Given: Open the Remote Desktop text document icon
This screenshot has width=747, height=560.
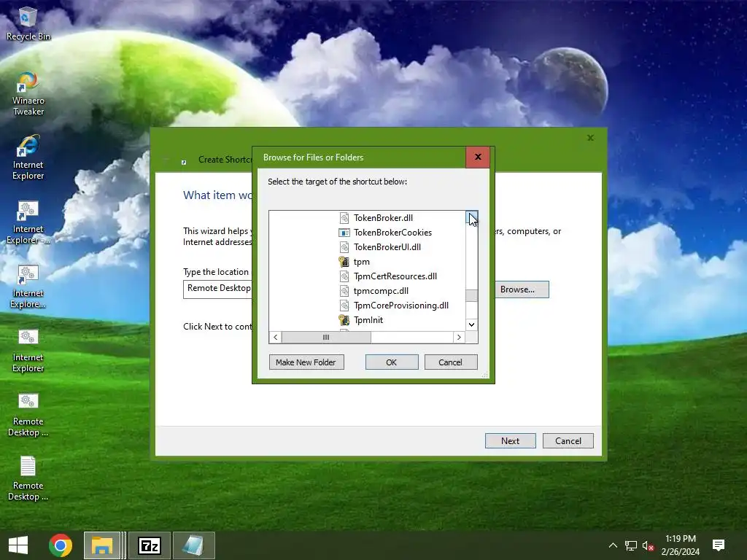Looking at the screenshot, I should (x=28, y=478).
